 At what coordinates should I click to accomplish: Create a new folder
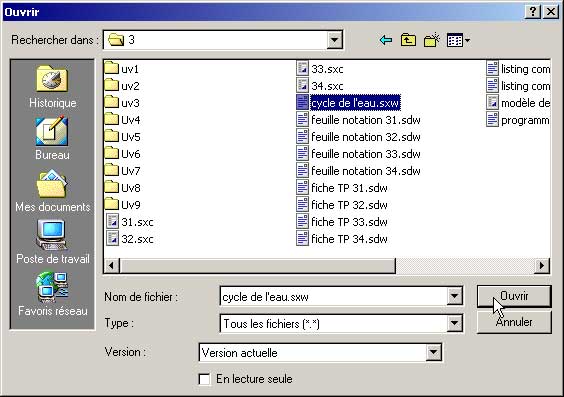pos(432,40)
